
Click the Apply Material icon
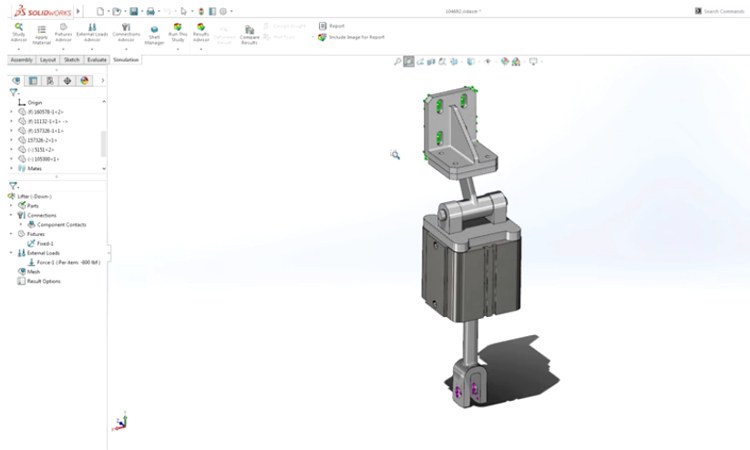pyautogui.click(x=42, y=31)
